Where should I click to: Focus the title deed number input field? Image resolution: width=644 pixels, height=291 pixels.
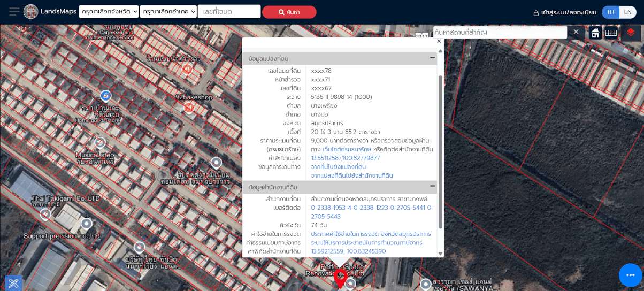coord(229,12)
